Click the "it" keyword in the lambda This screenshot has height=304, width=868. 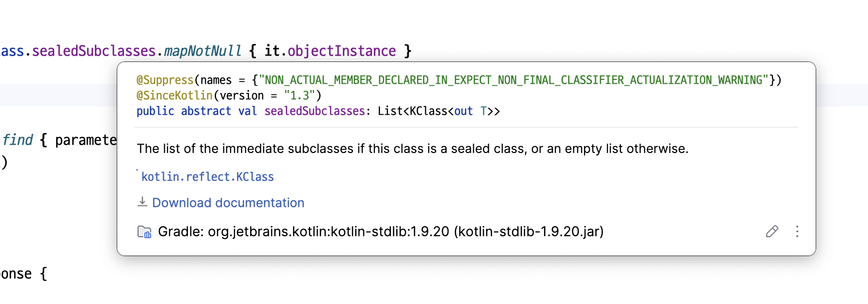pos(272,51)
